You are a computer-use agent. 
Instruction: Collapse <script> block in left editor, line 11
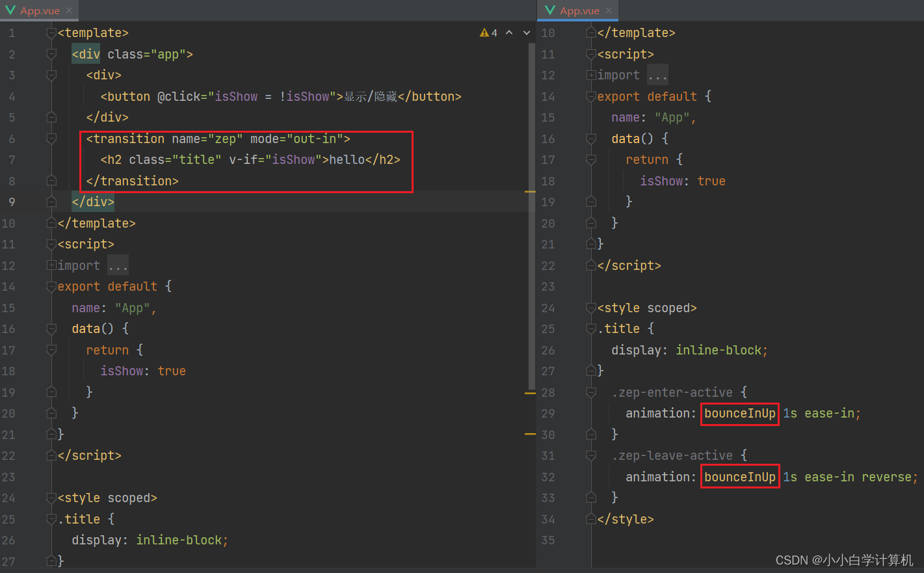tap(51, 245)
